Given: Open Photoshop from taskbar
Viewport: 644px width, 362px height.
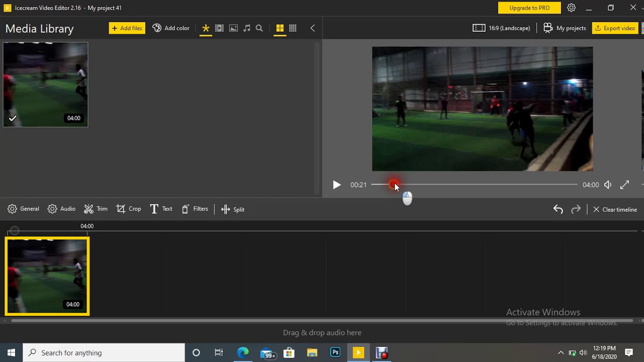Looking at the screenshot, I should pyautogui.click(x=335, y=352).
